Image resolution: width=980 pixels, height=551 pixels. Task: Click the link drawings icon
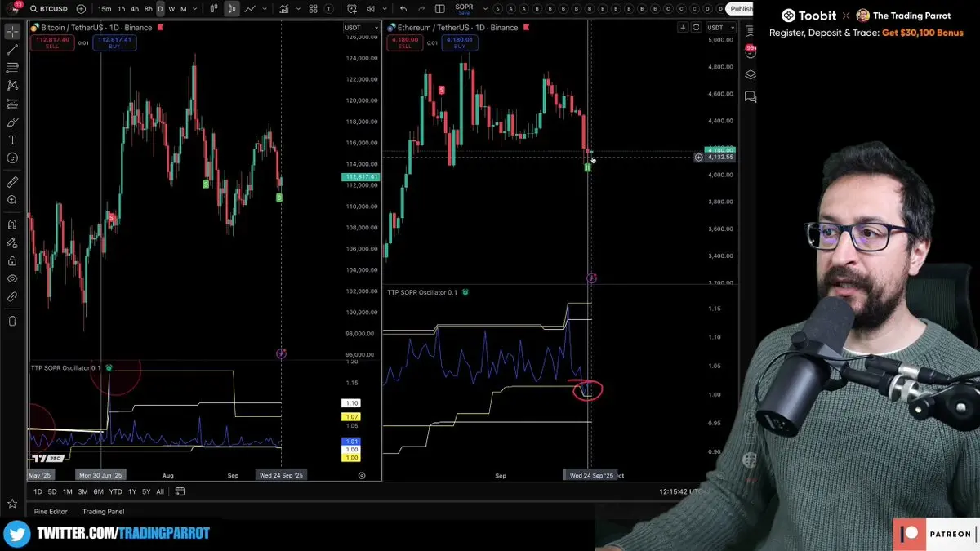(12, 298)
